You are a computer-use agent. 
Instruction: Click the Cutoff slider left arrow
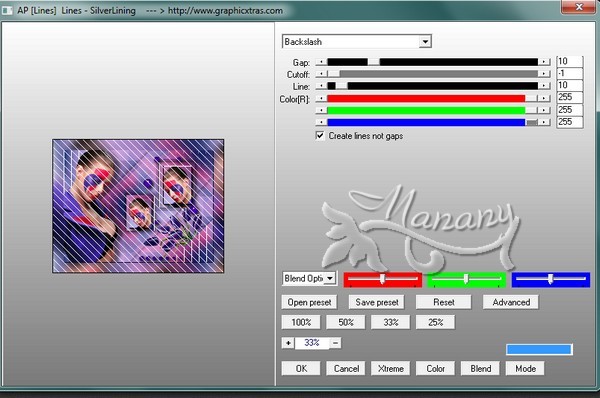321,74
